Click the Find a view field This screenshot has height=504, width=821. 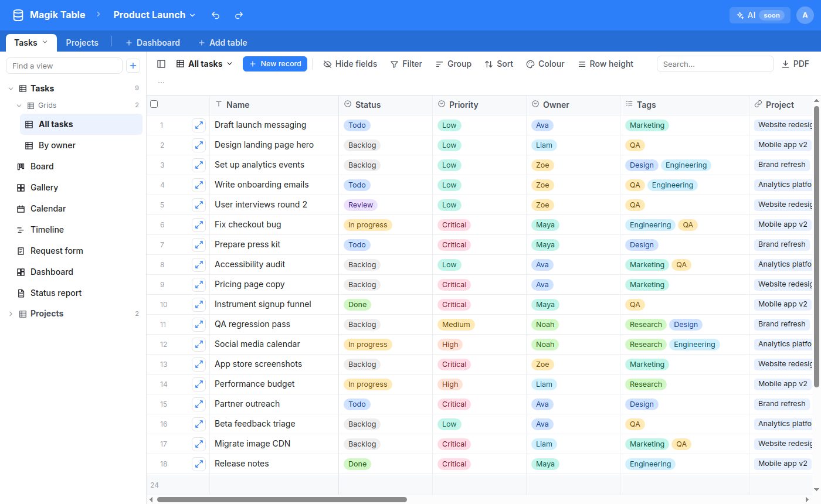[x=64, y=66]
